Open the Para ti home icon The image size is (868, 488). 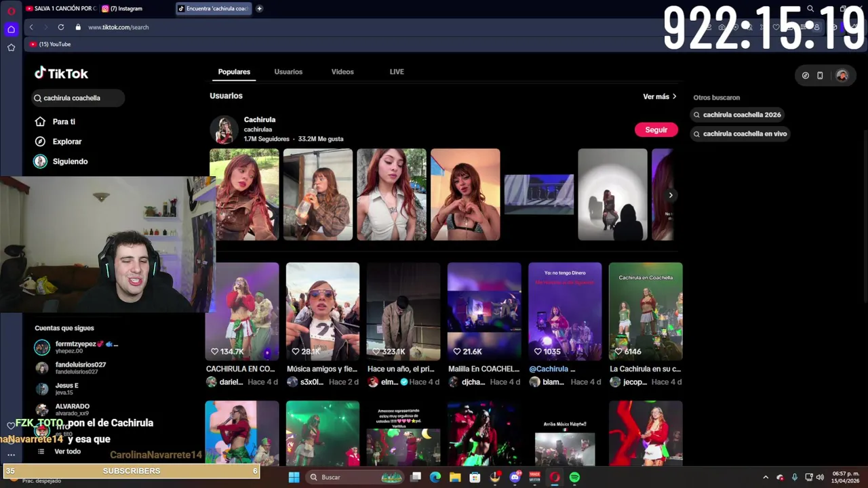point(40,121)
